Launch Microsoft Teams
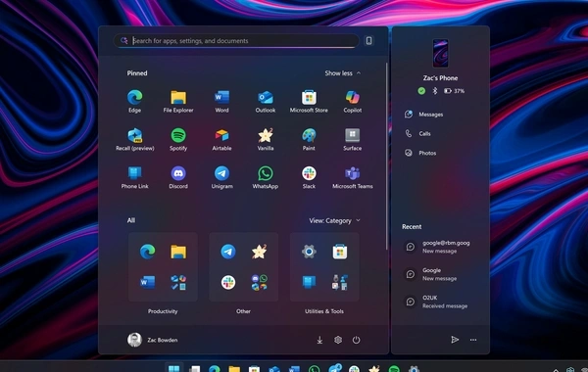 point(352,177)
